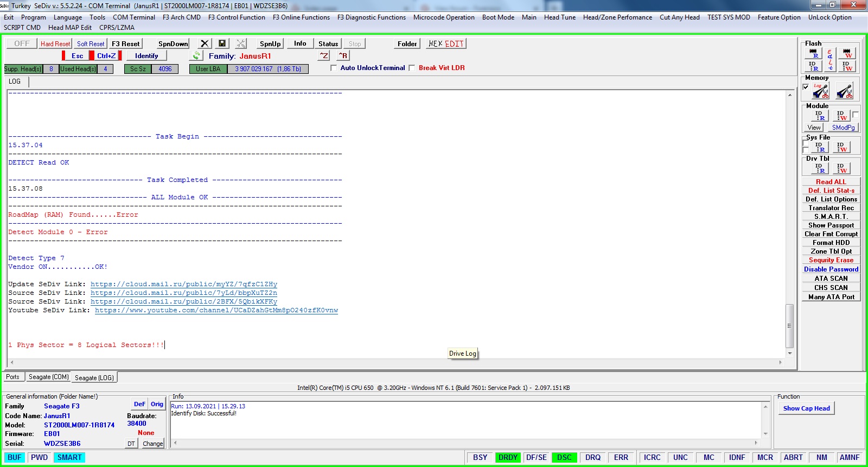The height and width of the screenshot is (467, 868).
Task: Click the log horizontal scroll right arrow
Action: 781,362
